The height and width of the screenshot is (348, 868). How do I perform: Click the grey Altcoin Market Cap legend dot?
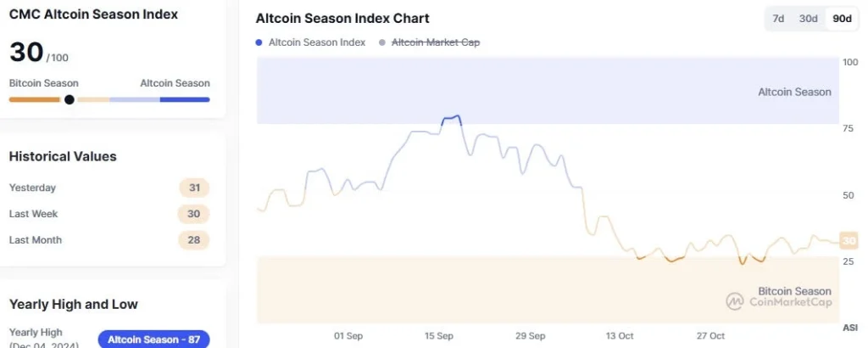(382, 42)
